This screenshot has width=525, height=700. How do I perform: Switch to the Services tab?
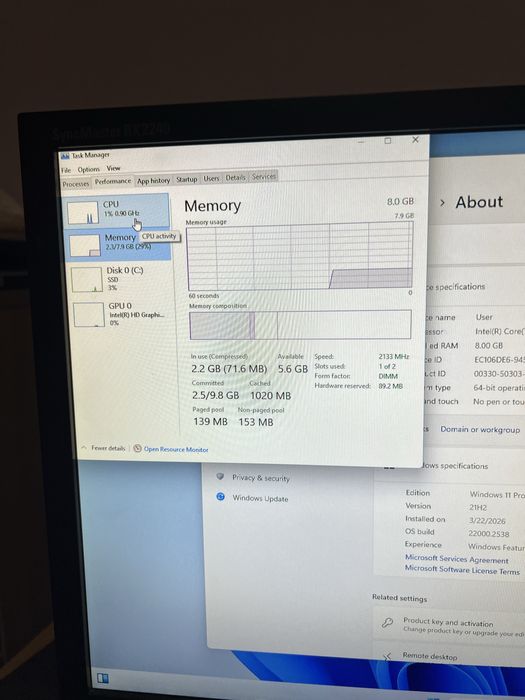click(264, 176)
